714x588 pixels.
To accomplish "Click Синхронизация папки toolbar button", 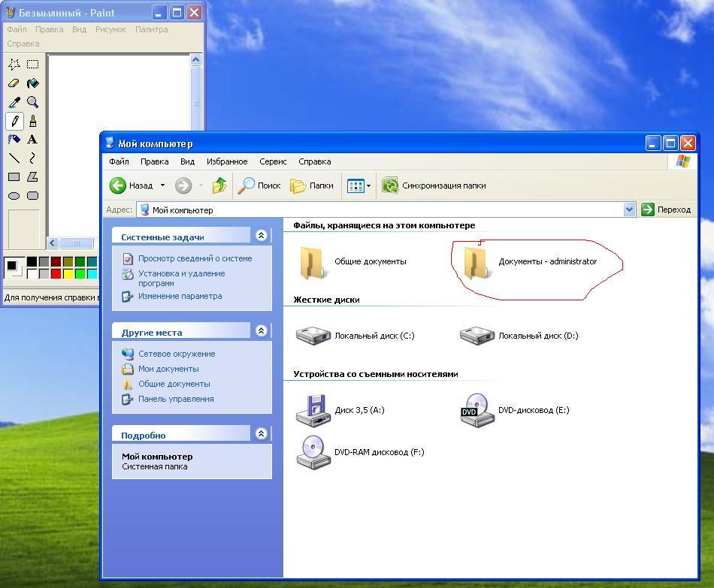I will (434, 185).
